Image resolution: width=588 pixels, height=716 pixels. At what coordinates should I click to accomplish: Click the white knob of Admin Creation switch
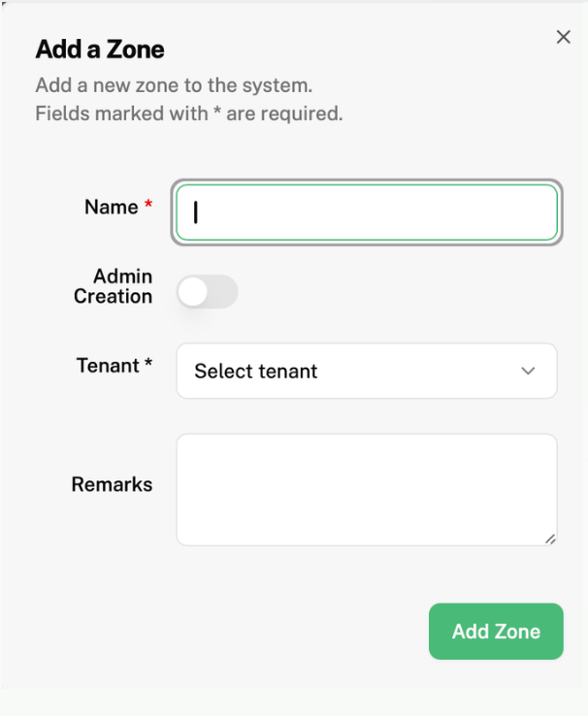pyautogui.click(x=194, y=292)
